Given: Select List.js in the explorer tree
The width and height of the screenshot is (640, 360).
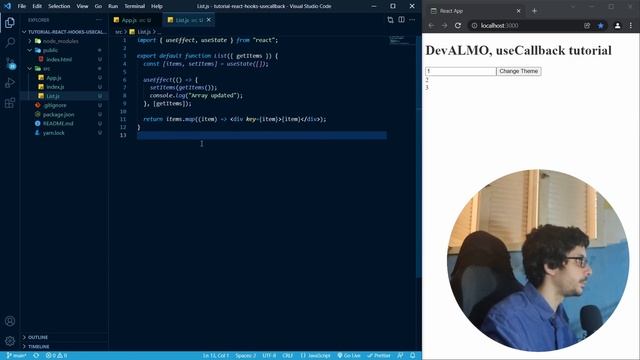Looking at the screenshot, I should tap(53, 96).
